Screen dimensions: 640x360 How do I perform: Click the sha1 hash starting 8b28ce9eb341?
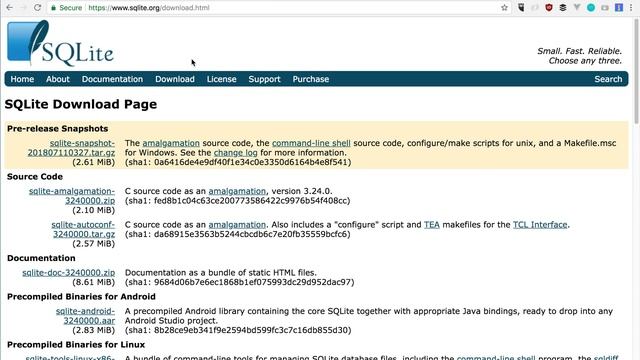pyautogui.click(x=238, y=330)
